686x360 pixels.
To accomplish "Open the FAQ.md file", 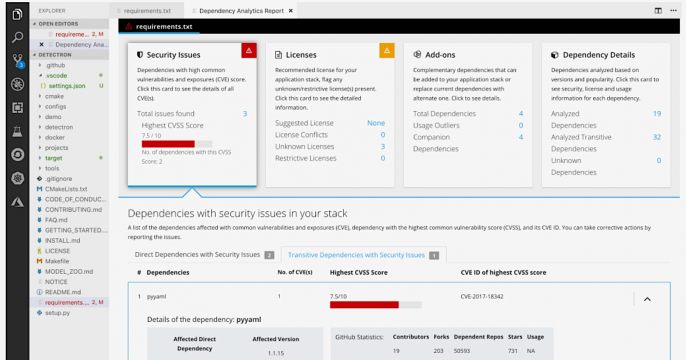I will (x=56, y=220).
